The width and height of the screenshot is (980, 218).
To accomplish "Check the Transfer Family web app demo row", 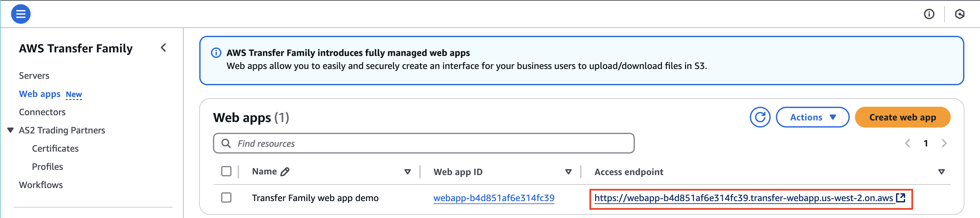I will [226, 198].
